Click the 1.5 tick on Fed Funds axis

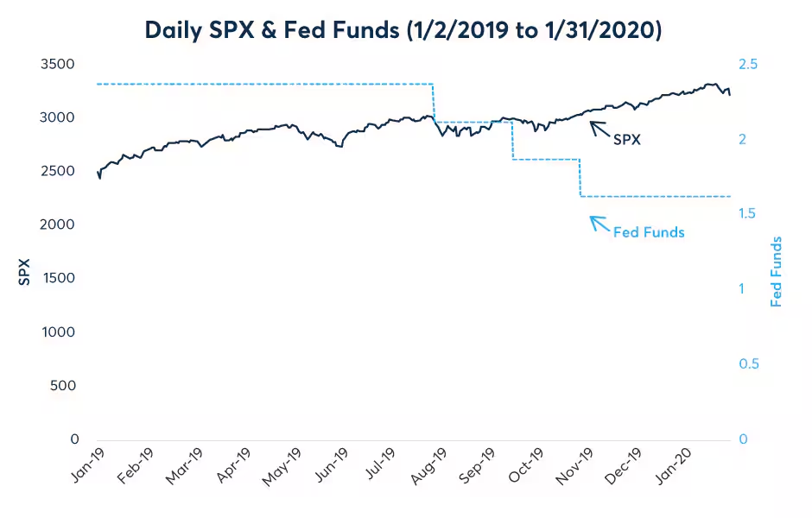tap(748, 214)
